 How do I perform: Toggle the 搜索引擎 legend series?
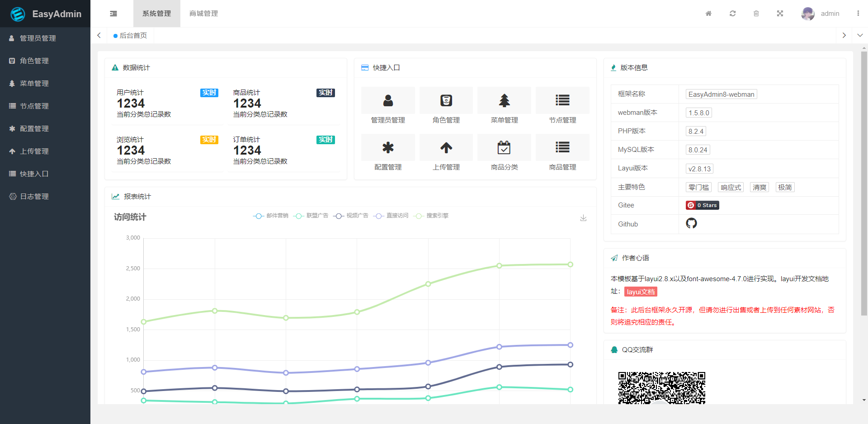pyautogui.click(x=430, y=216)
